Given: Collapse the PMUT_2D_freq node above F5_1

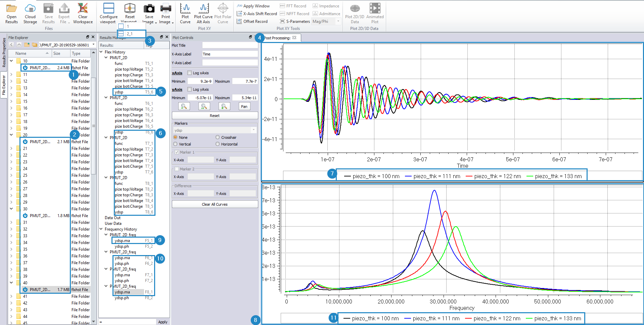Looking at the screenshot, I should click(106, 235).
